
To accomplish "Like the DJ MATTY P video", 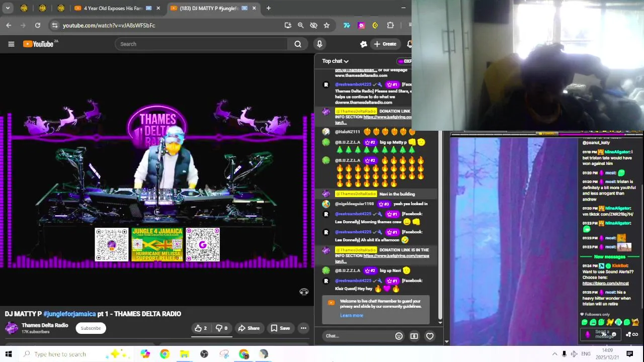I will pos(201,328).
